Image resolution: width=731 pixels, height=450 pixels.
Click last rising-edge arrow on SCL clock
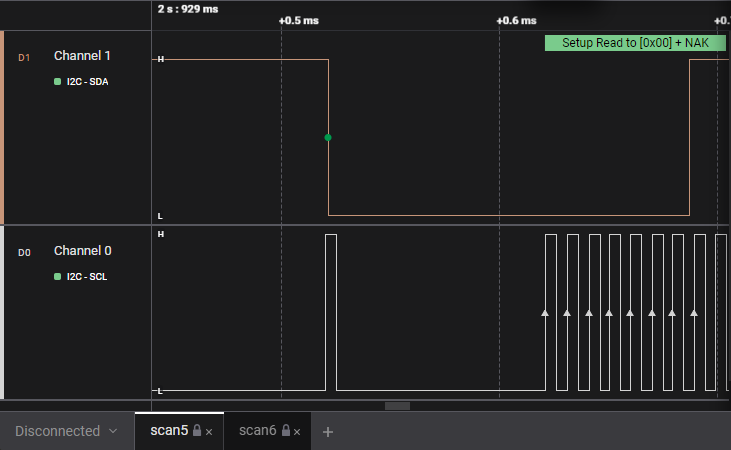coord(693,312)
